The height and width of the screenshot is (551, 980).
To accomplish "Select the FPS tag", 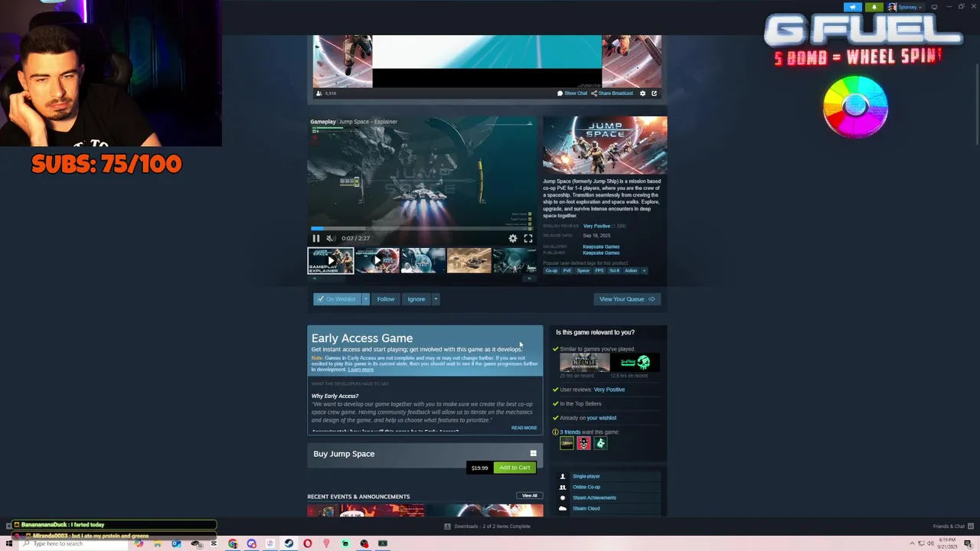I will pyautogui.click(x=599, y=270).
